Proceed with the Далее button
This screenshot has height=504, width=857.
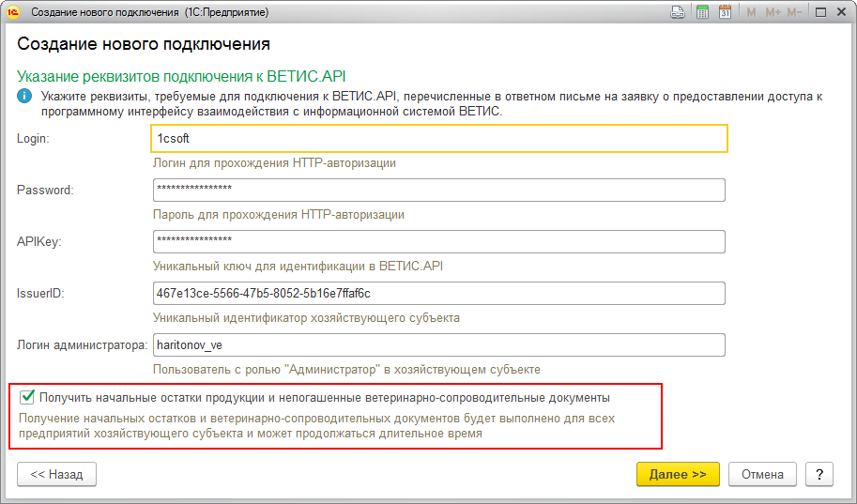click(678, 474)
